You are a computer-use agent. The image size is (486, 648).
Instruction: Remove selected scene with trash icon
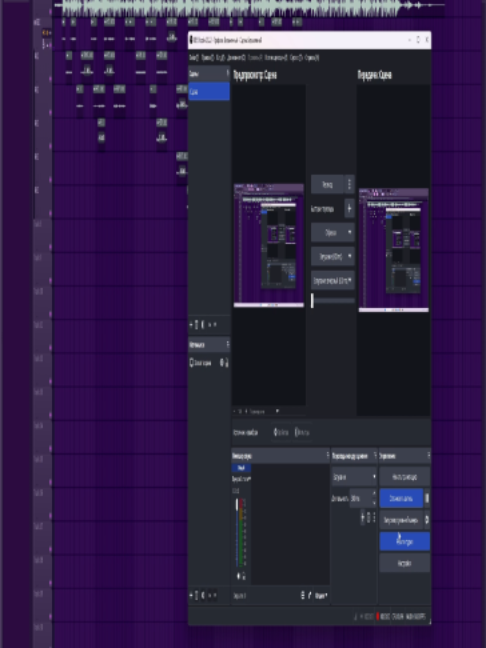(x=197, y=325)
